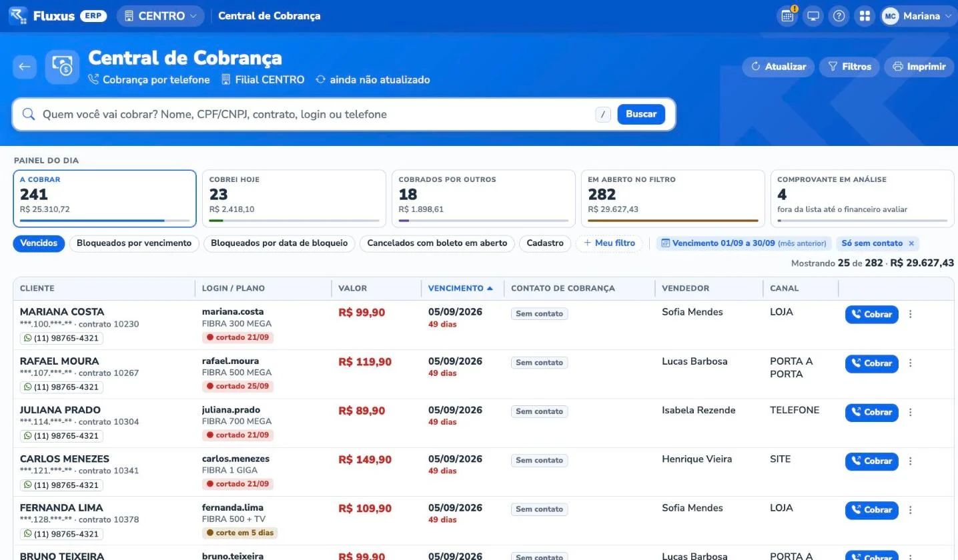Select Bloqueados por data de bloqueio tab

click(x=280, y=243)
